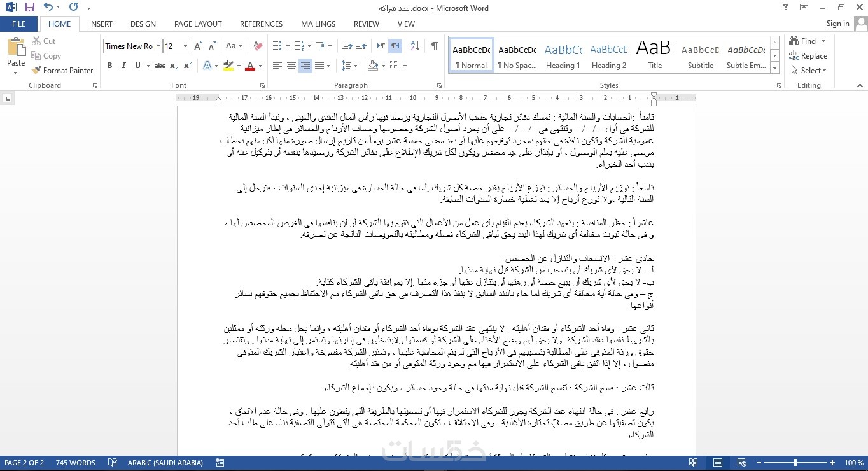
Task: Toggle subscript formatting
Action: tap(174, 66)
